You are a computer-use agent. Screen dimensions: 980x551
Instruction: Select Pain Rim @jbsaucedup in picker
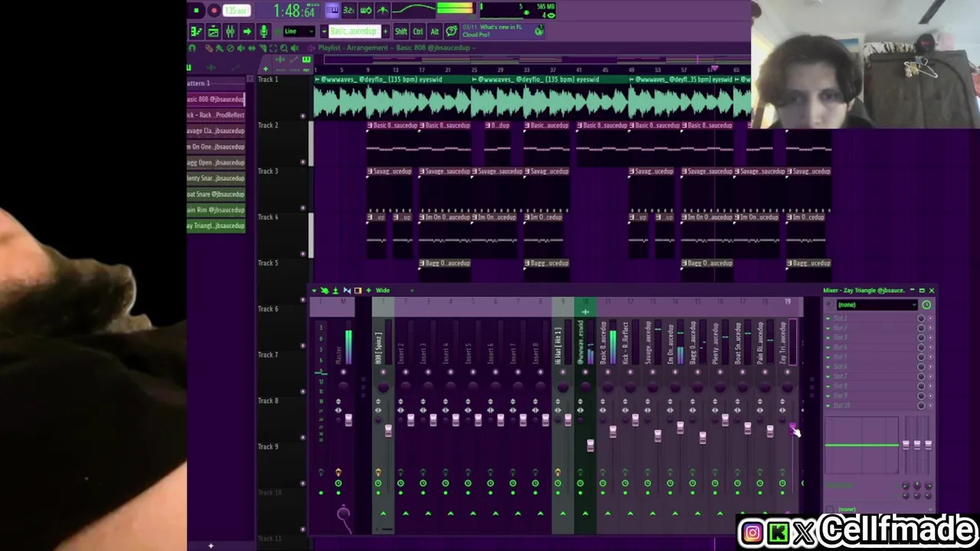[x=216, y=210]
